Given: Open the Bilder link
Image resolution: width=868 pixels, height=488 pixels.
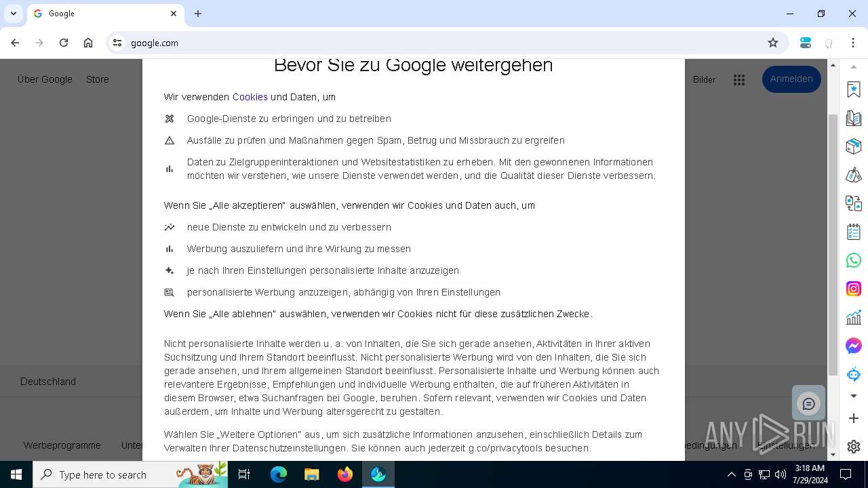Looking at the screenshot, I should point(704,79).
